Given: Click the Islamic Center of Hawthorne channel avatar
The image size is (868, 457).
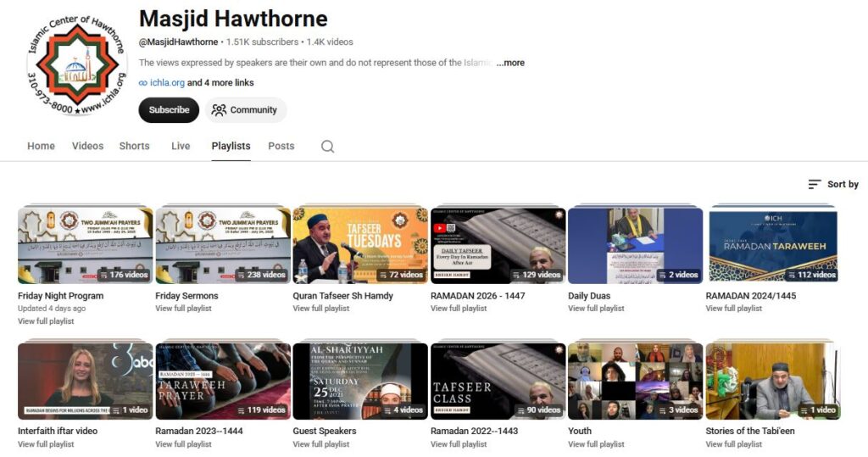Looking at the screenshot, I should pos(77,65).
